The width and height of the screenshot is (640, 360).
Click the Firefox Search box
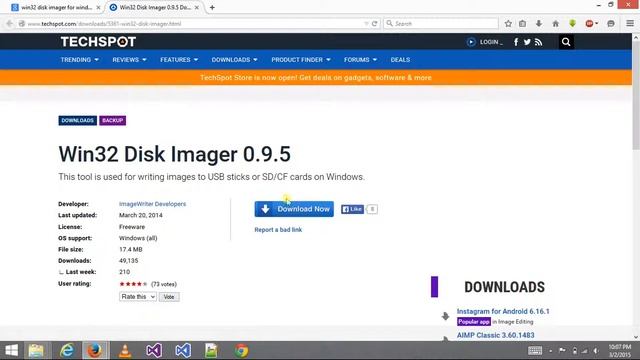441,24
